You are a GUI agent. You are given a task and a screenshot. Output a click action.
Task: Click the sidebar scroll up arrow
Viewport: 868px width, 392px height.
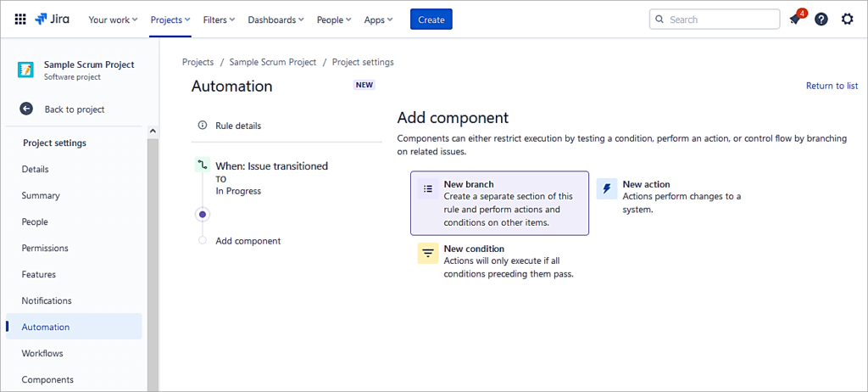pos(153,131)
